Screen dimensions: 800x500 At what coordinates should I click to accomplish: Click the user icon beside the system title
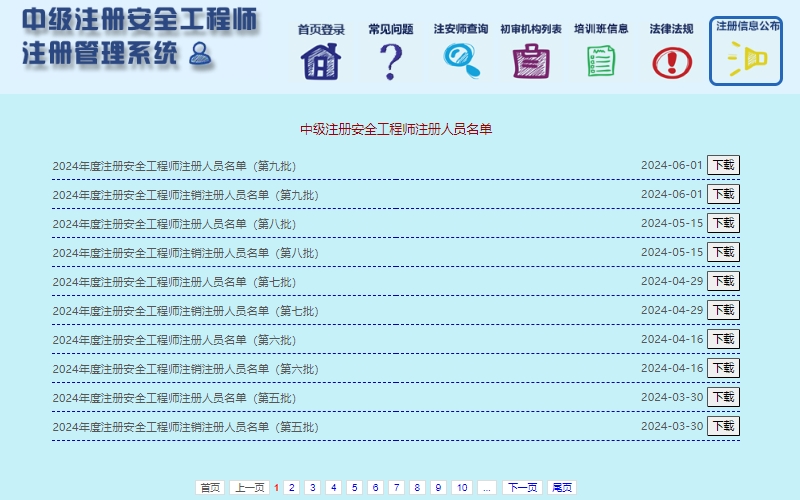(201, 53)
